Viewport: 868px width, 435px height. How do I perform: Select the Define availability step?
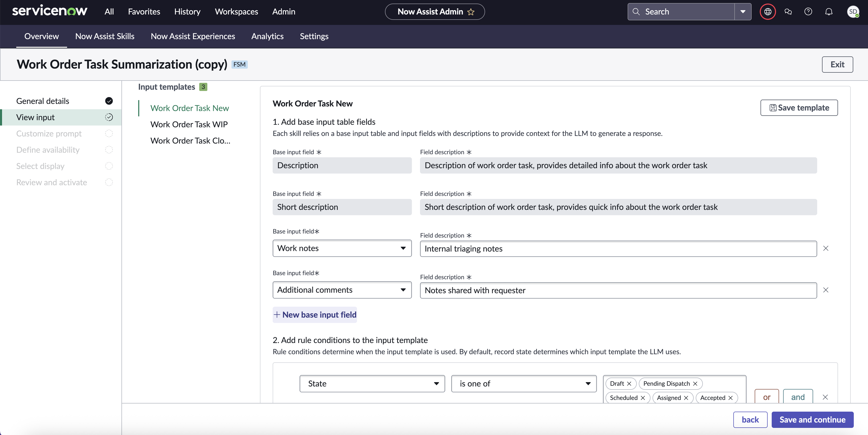pyautogui.click(x=61, y=150)
